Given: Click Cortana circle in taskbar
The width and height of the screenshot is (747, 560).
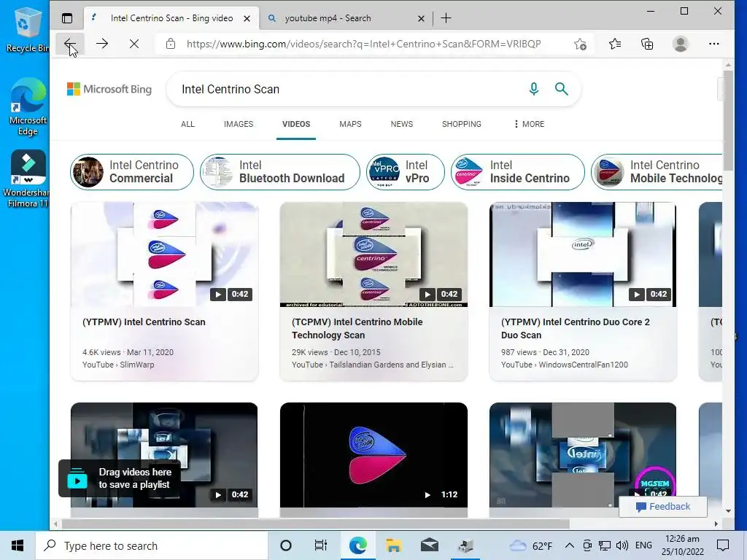Looking at the screenshot, I should point(286,545).
